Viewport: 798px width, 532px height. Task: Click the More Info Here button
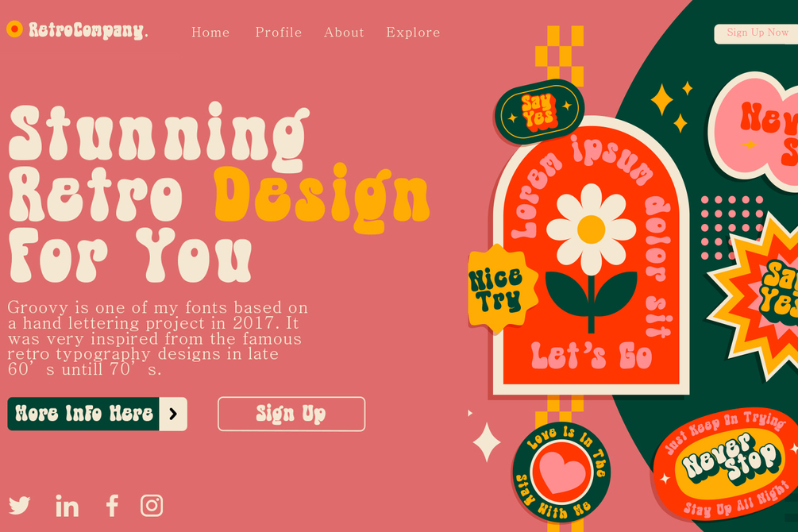click(x=97, y=414)
